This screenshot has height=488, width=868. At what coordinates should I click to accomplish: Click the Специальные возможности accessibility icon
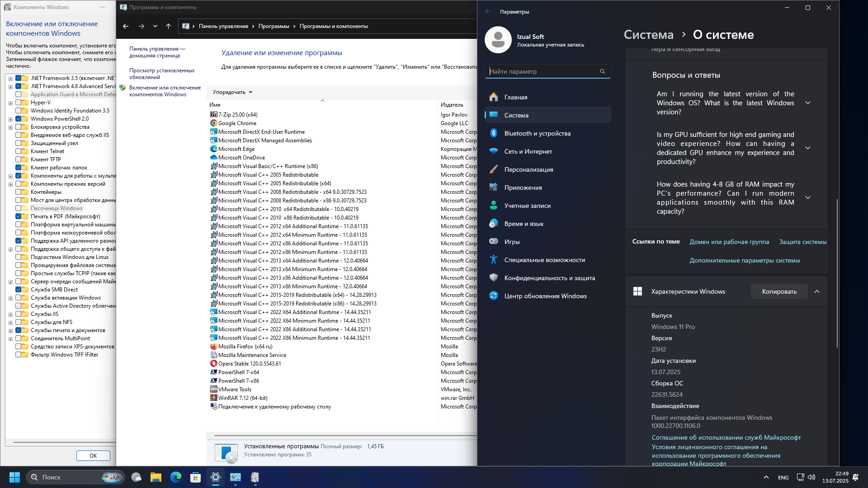click(x=494, y=260)
